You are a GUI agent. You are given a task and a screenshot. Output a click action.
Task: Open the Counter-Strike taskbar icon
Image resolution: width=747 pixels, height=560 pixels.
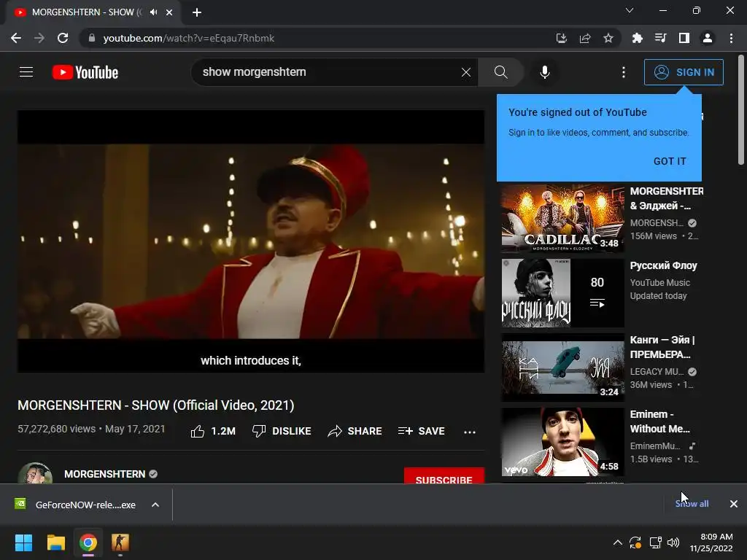(120, 542)
